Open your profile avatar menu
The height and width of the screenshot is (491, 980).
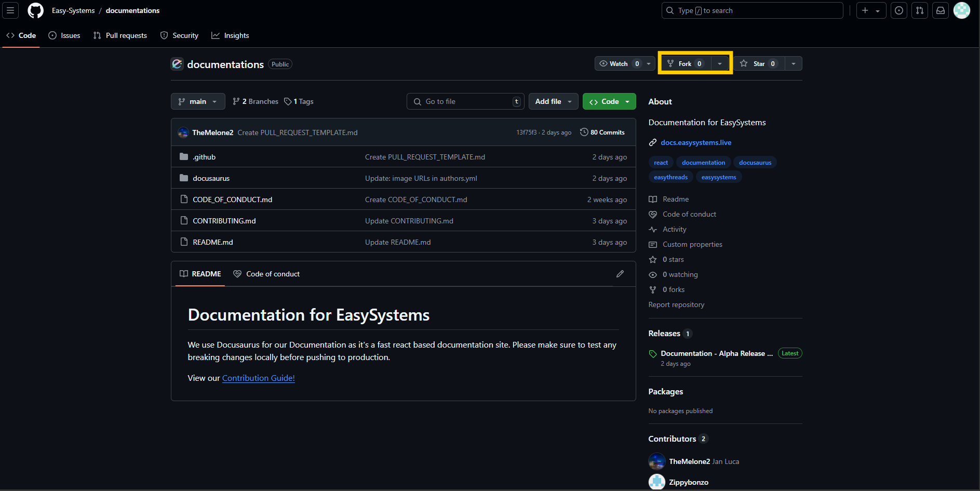962,10
